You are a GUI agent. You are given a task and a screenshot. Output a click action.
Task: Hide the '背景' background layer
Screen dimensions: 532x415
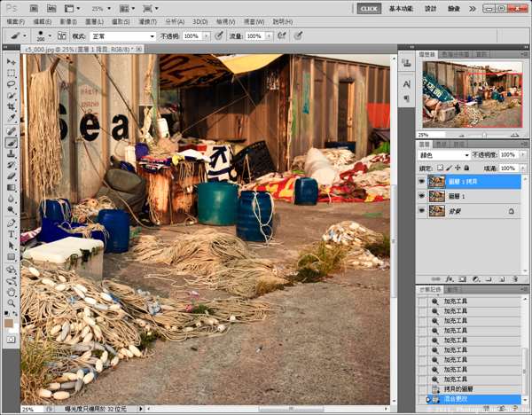[422, 211]
